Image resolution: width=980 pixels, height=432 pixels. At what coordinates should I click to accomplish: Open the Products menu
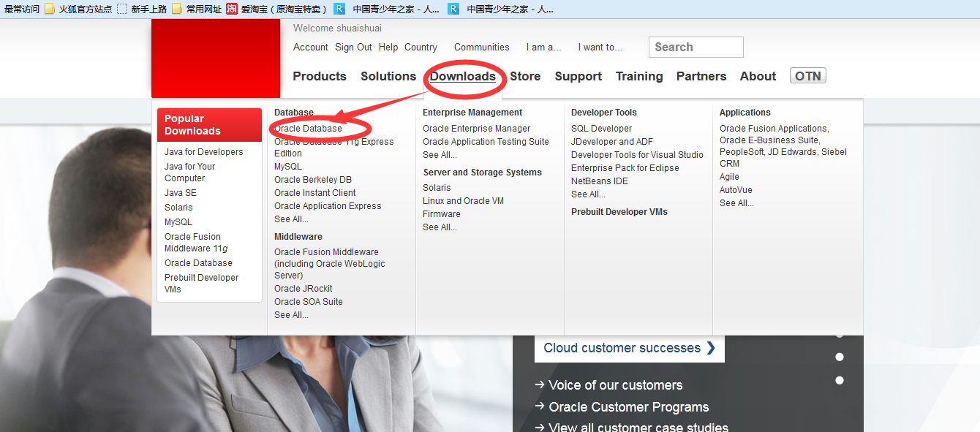[x=320, y=76]
